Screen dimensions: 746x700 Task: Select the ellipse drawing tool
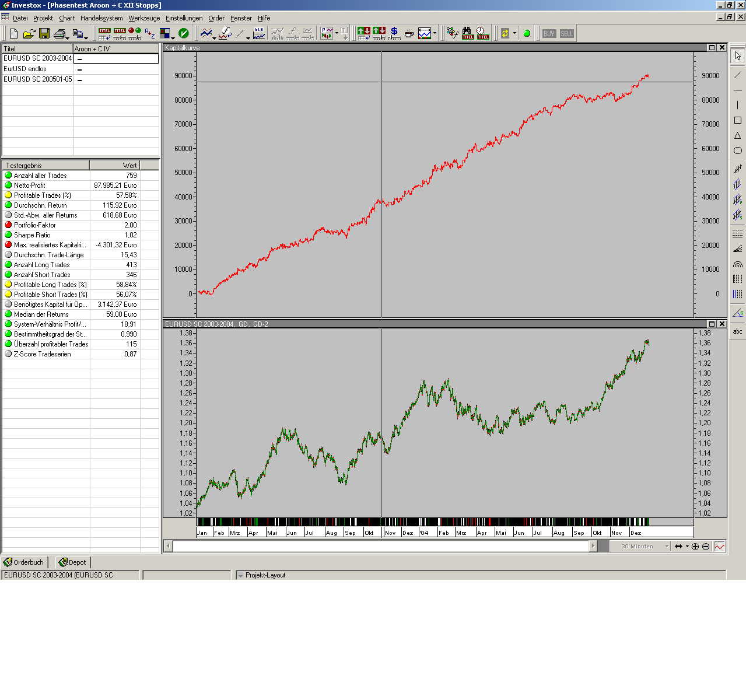click(737, 150)
